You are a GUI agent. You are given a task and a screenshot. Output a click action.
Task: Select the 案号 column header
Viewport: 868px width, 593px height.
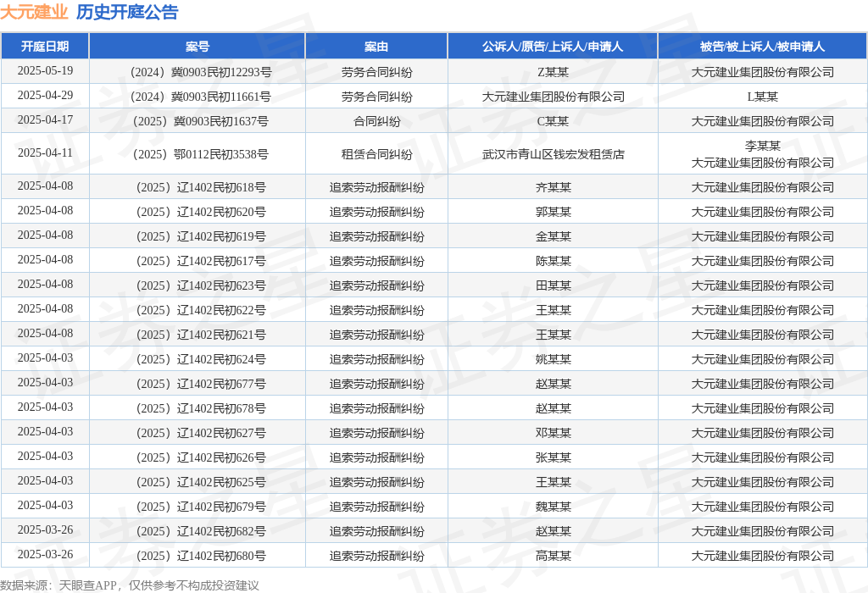point(197,47)
